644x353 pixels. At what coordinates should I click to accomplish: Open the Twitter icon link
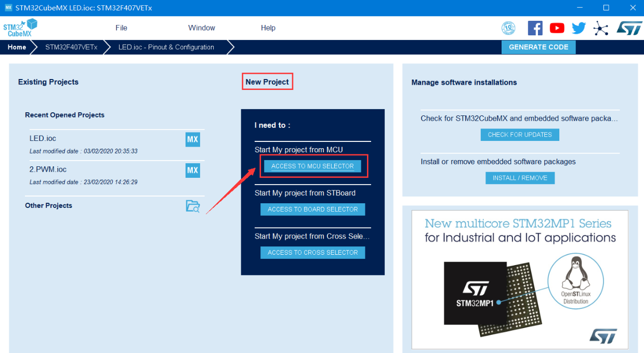point(579,28)
